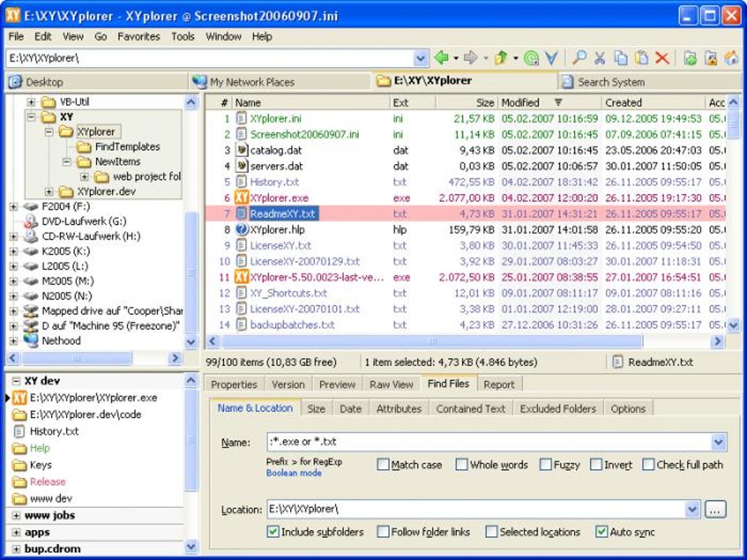
Task: Click the Boolean mode link
Action: [294, 473]
